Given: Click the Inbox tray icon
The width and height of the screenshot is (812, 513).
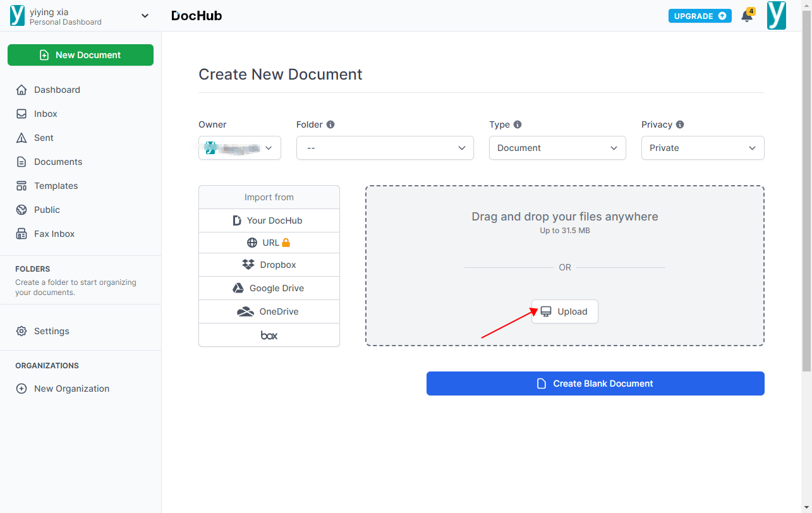Looking at the screenshot, I should click(x=21, y=114).
